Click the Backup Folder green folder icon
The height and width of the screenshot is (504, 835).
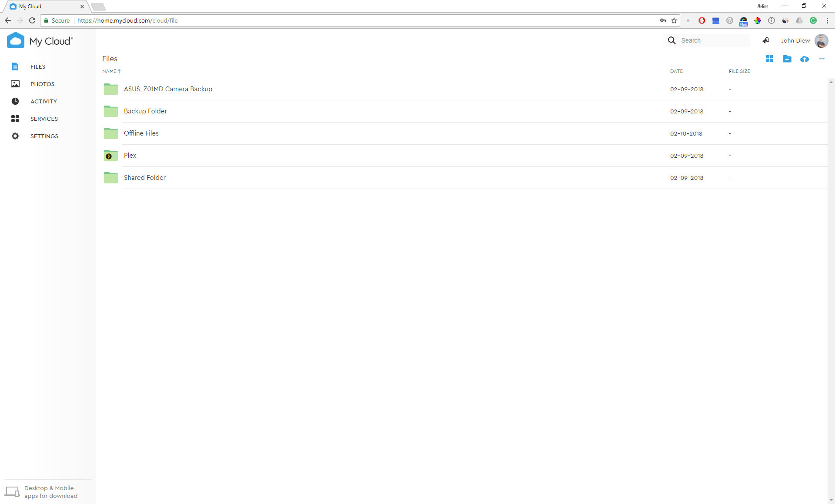[x=111, y=111]
